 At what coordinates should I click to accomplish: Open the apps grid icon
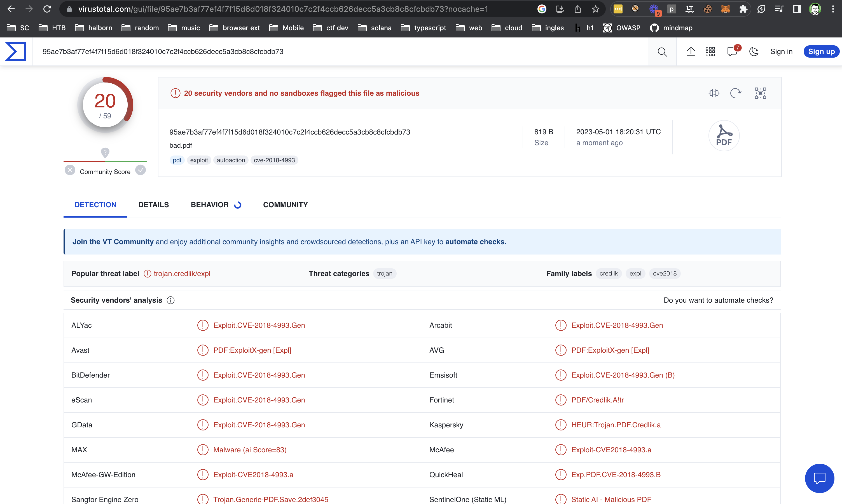(x=710, y=52)
